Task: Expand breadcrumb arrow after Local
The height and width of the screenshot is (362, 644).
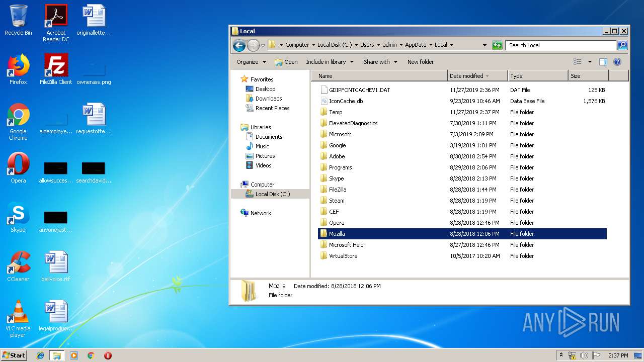Action: [x=451, y=45]
